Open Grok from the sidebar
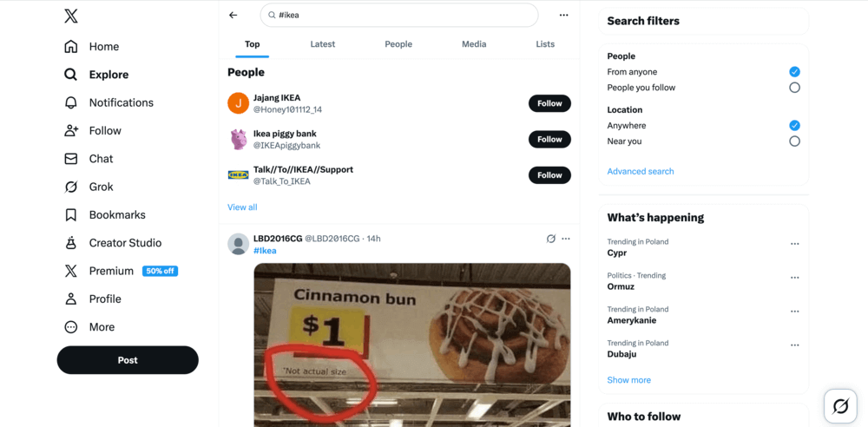868x427 pixels. tap(101, 187)
